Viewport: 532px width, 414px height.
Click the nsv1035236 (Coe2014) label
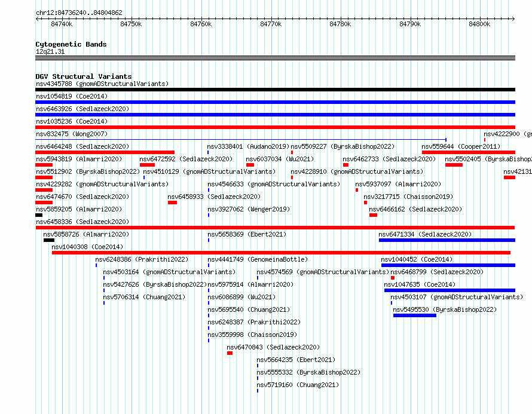point(72,121)
